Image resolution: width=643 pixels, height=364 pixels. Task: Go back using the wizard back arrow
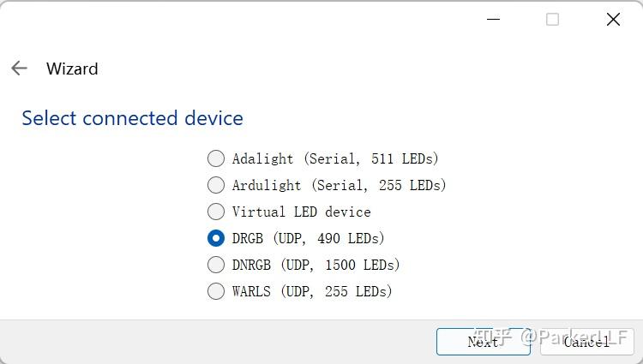(19, 69)
